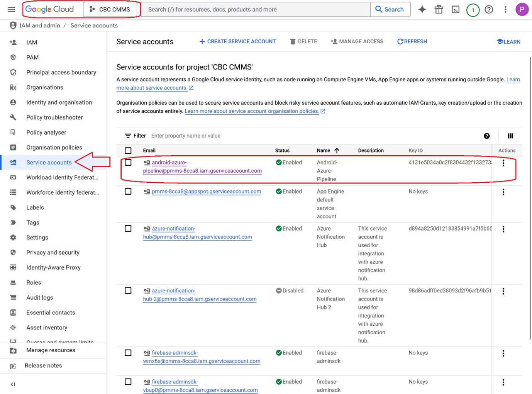This screenshot has height=394, width=532.
Task: Open column display options icon
Action: [510, 136]
